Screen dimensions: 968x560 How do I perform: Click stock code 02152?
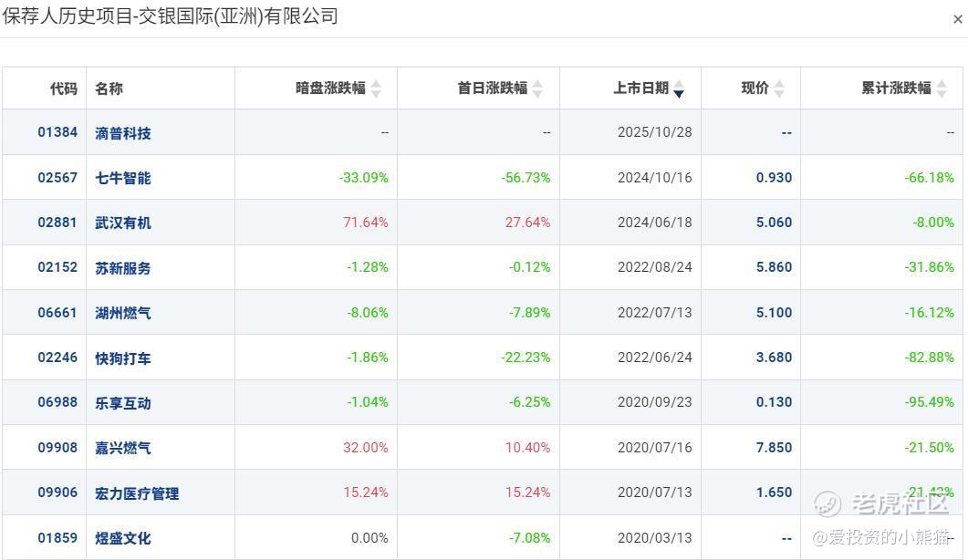57,267
